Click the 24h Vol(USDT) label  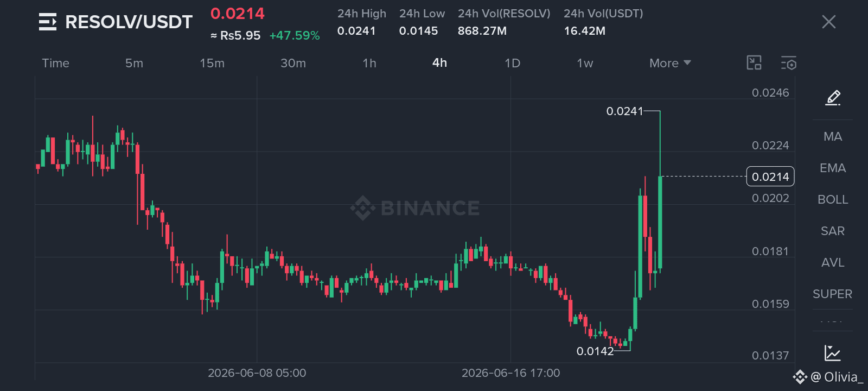(603, 14)
